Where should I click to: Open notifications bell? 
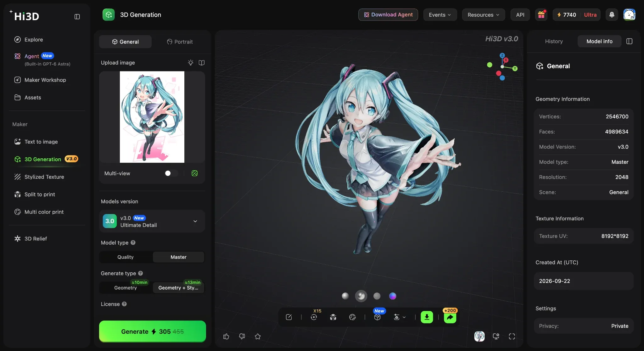point(612,15)
